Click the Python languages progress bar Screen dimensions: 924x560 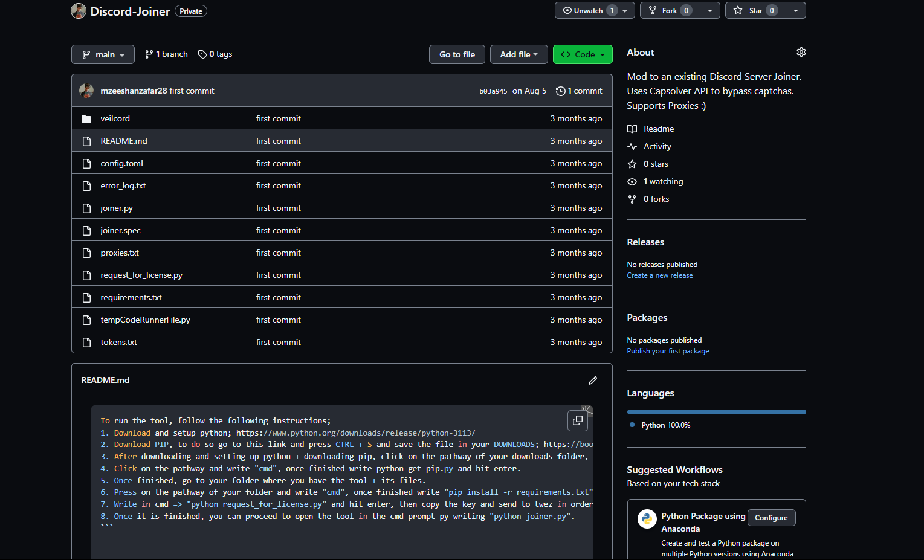tap(717, 412)
